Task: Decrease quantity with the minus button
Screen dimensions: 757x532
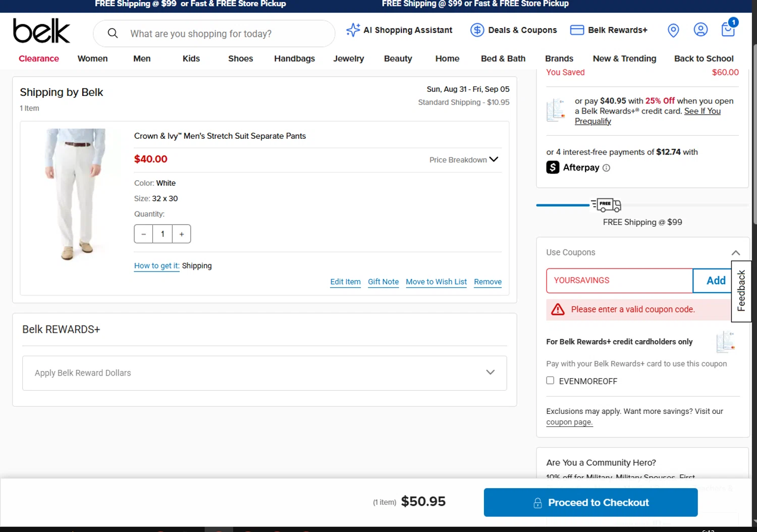Action: 144,234
